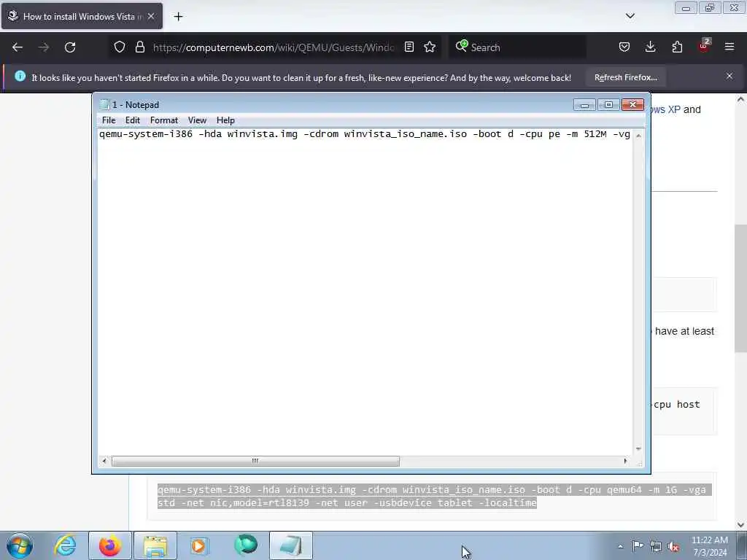The height and width of the screenshot is (560, 747).
Task: Save to Pocket icon in Firefox
Action: click(624, 47)
